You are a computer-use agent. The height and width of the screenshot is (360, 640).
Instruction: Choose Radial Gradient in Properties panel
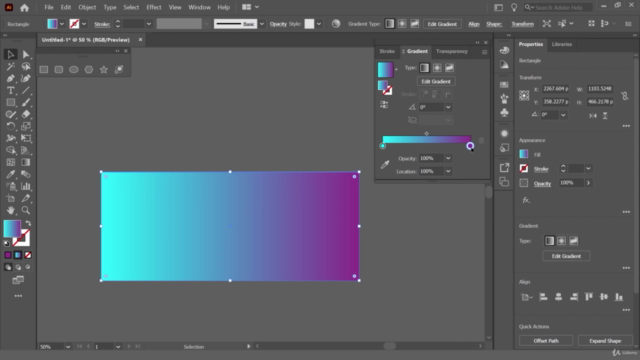pos(562,241)
